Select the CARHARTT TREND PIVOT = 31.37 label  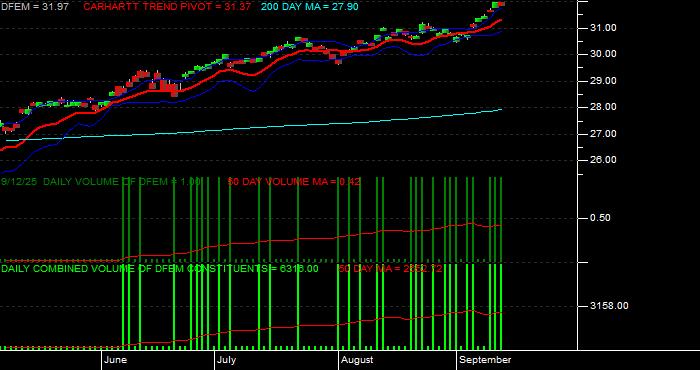[x=167, y=7]
